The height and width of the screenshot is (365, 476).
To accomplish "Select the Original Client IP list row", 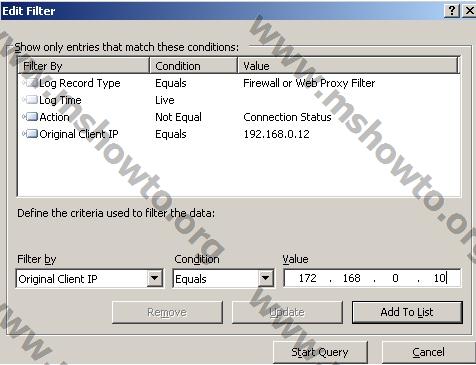I will click(239, 134).
